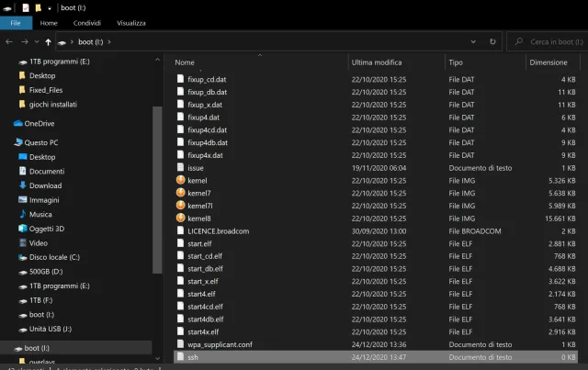Select the ssh file in list
The height and width of the screenshot is (370, 588).
pyautogui.click(x=192, y=356)
